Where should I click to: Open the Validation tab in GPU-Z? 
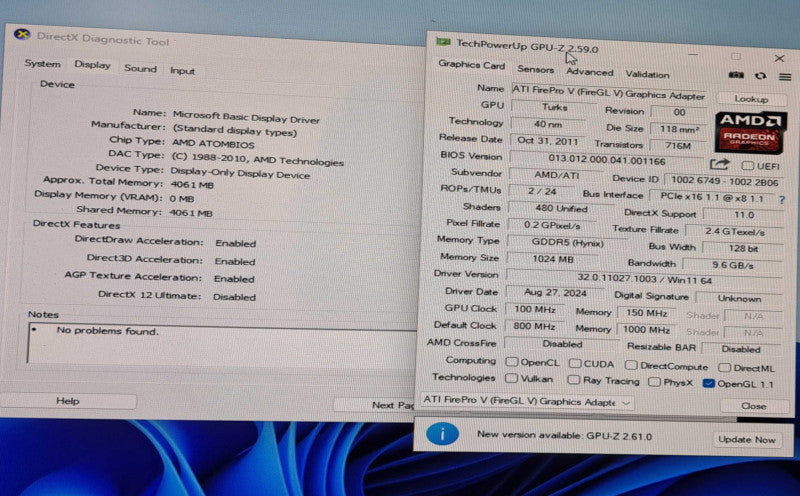click(x=647, y=75)
